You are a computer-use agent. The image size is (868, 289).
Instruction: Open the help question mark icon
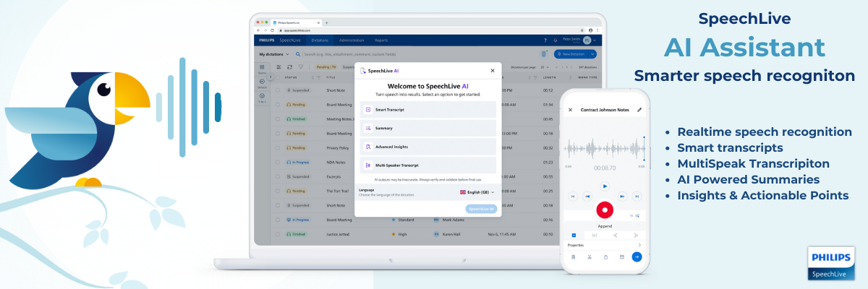(545, 40)
